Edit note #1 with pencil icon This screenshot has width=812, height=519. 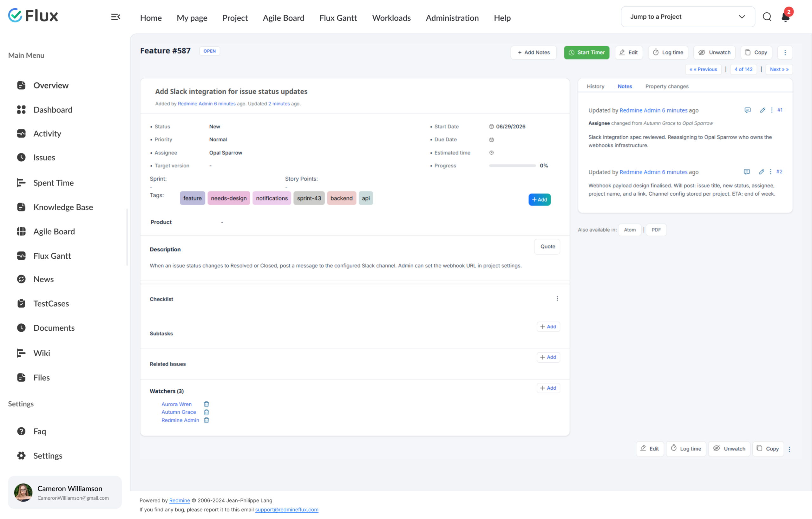(763, 110)
